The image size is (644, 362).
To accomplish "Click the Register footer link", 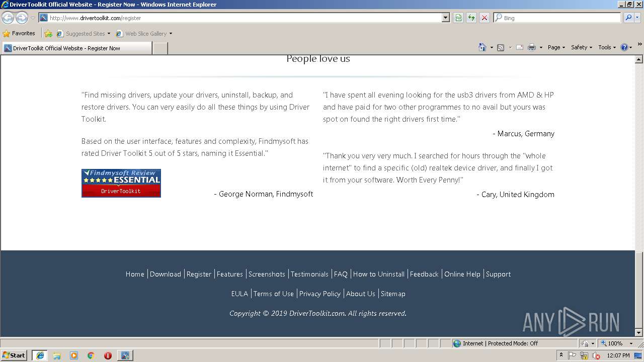I will [x=199, y=274].
